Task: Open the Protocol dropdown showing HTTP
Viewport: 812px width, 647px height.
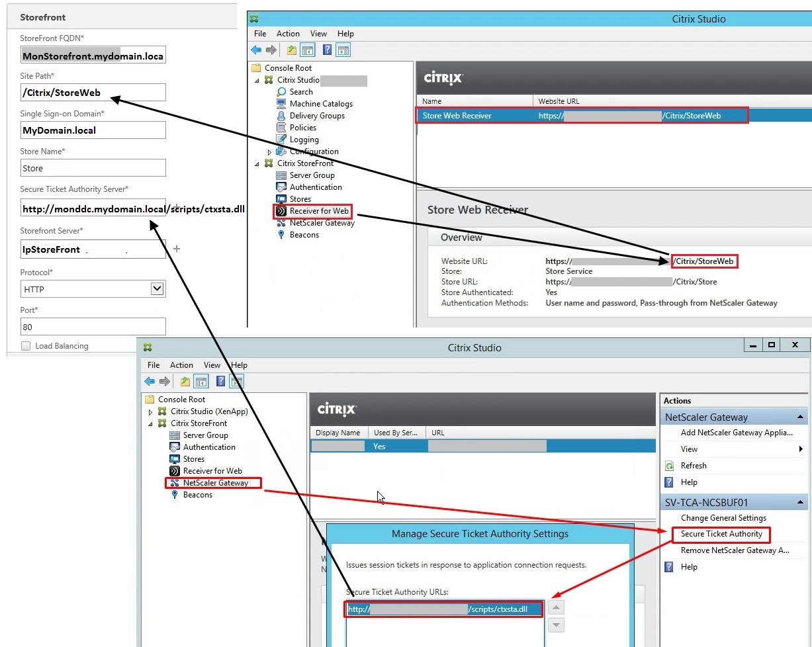Action: (x=93, y=289)
